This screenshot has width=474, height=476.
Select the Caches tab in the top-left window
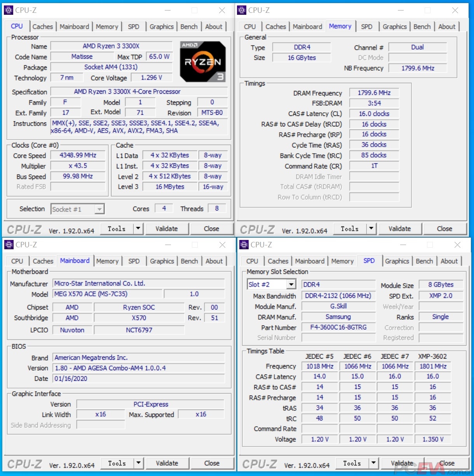(43, 26)
